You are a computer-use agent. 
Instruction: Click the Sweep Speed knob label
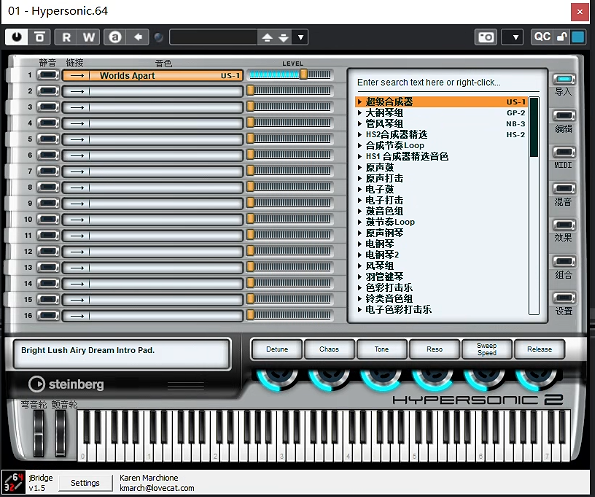click(487, 349)
